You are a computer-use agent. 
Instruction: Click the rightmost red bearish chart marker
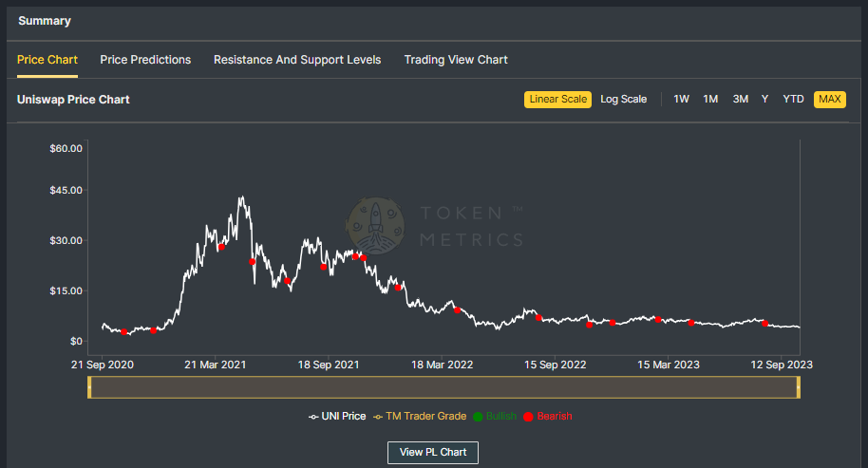pyautogui.click(x=764, y=324)
